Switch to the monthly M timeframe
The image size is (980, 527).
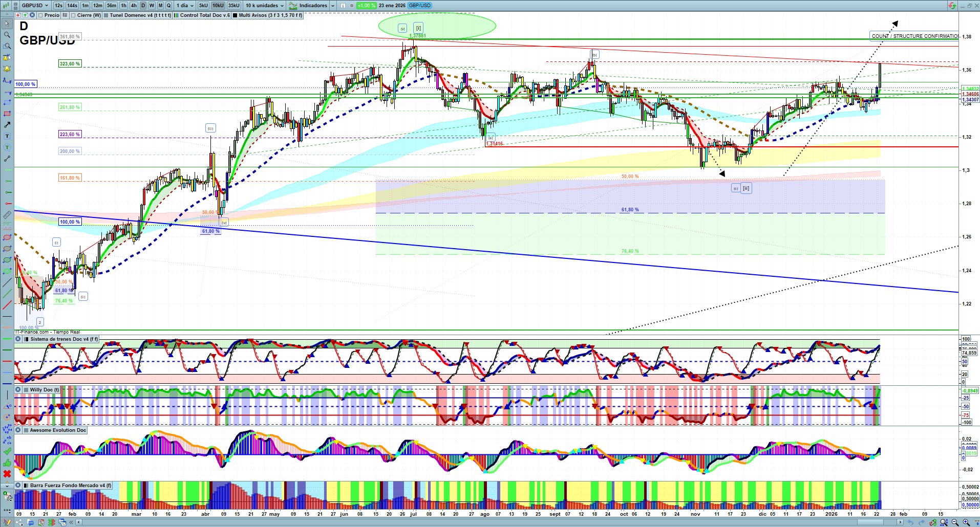[x=160, y=6]
